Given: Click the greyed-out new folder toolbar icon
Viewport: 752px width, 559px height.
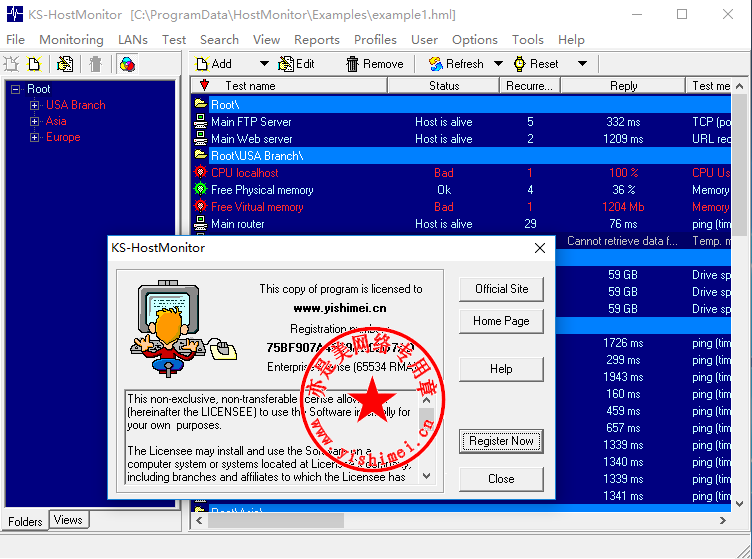Looking at the screenshot, I should click(x=11, y=64).
